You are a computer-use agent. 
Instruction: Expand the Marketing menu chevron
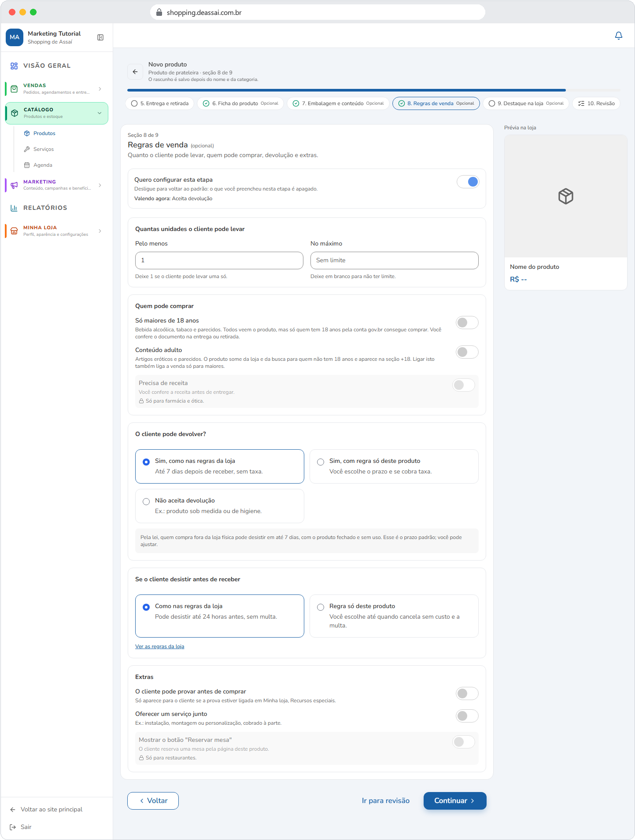pos(100,185)
